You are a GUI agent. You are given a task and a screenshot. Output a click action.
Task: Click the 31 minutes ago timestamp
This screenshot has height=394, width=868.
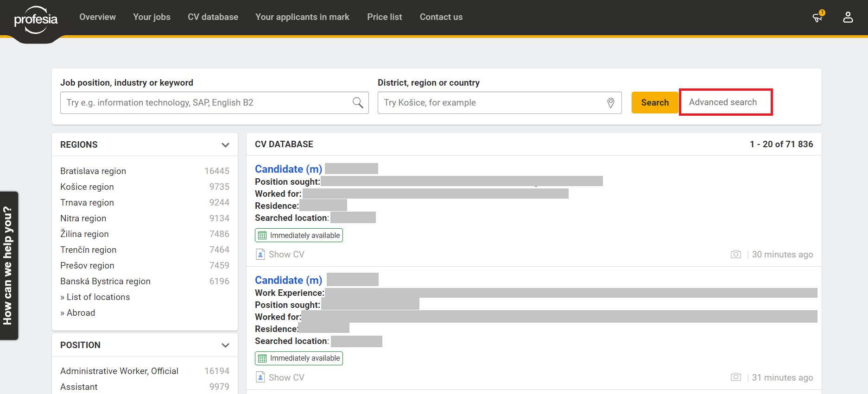pyautogui.click(x=782, y=377)
